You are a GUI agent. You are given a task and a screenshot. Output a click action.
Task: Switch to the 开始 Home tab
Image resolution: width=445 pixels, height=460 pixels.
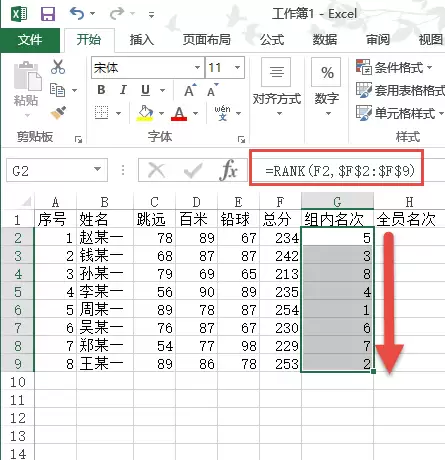tap(89, 40)
